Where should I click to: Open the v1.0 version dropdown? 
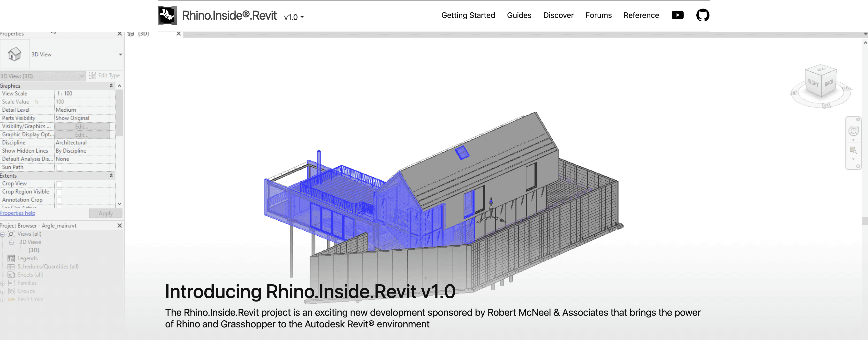point(294,17)
